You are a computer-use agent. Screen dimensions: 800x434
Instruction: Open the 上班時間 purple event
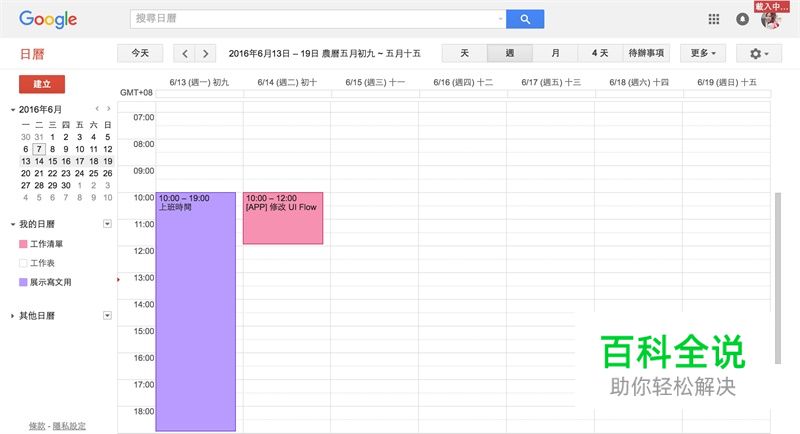click(196, 311)
